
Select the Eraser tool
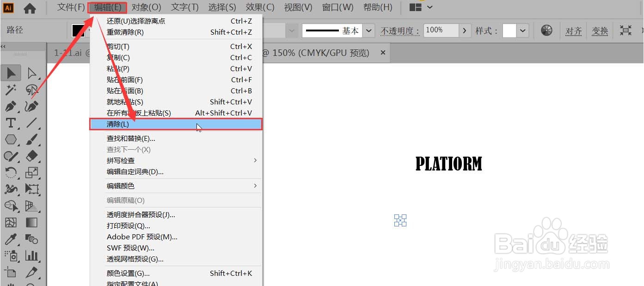(31, 156)
